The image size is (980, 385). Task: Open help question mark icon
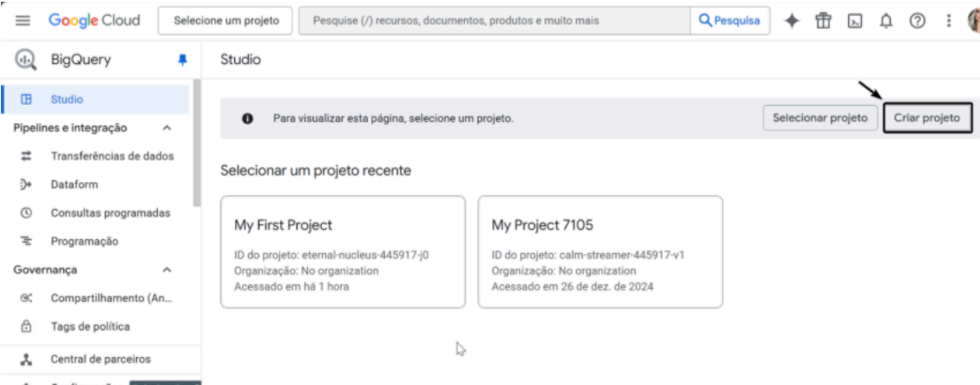pos(917,21)
